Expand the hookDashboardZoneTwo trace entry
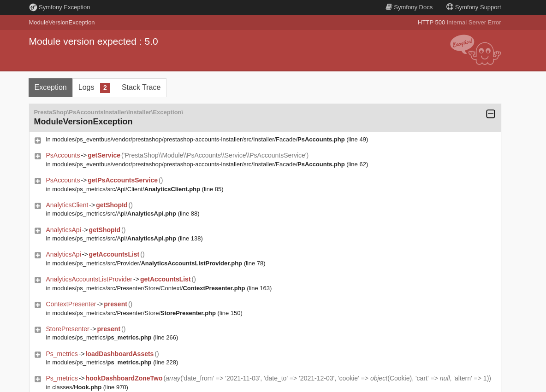Screen dimensions: 546x392 pos(38,379)
